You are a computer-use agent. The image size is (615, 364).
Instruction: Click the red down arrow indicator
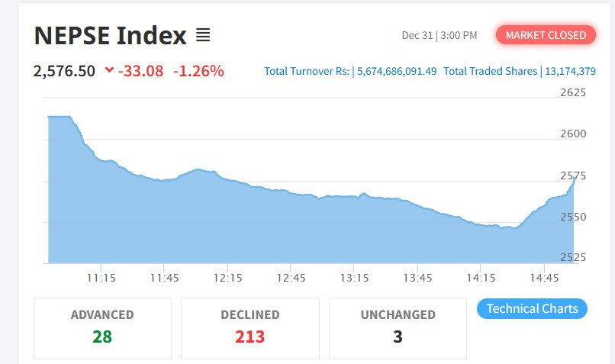tap(109, 70)
